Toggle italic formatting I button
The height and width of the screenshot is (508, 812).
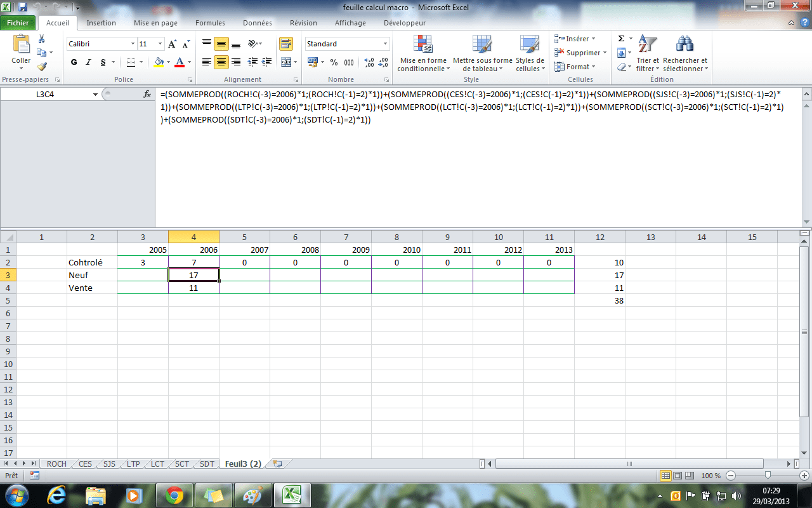(x=88, y=62)
